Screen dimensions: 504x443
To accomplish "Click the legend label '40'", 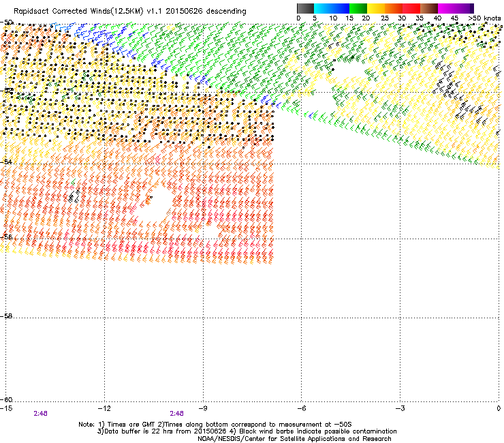I will coord(437,18).
